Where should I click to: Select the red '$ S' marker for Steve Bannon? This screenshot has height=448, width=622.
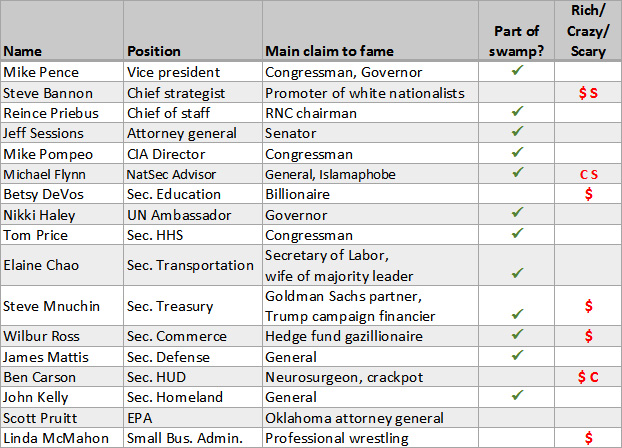pos(588,93)
